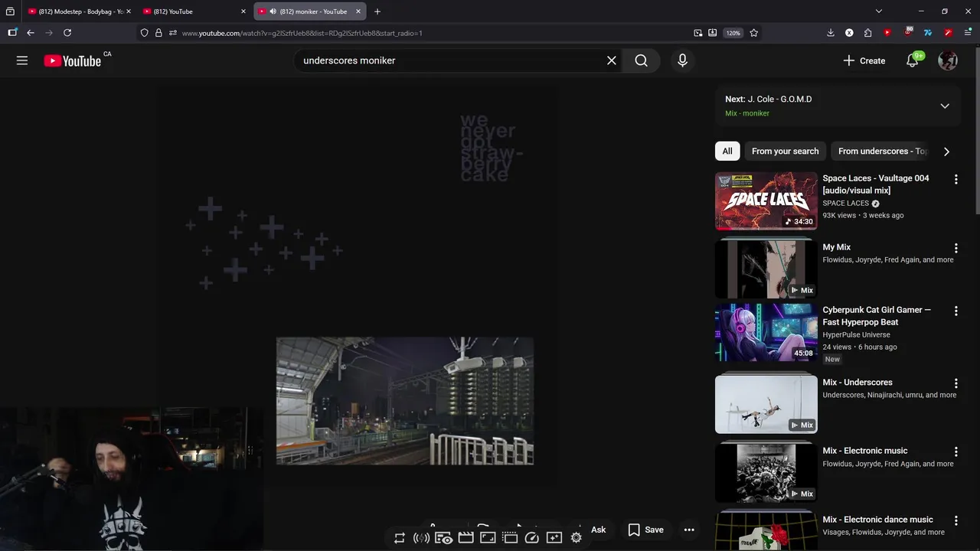Screen dimensions: 980x551
Task: Open options for Mix - Underscores
Action: click(955, 383)
